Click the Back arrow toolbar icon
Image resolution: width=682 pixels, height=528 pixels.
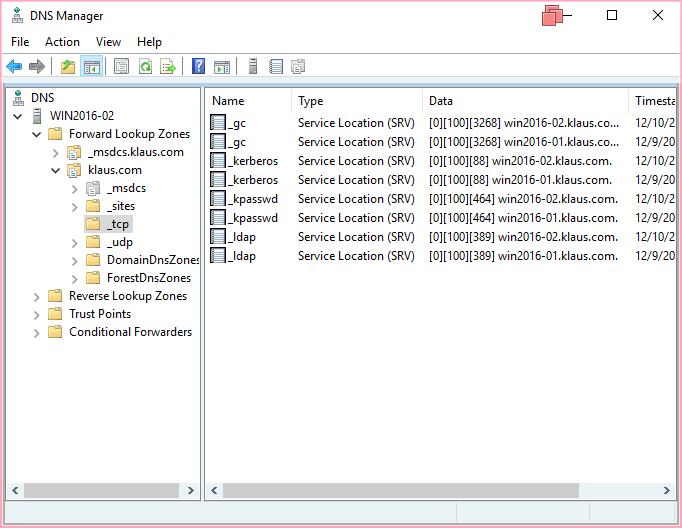pos(14,67)
